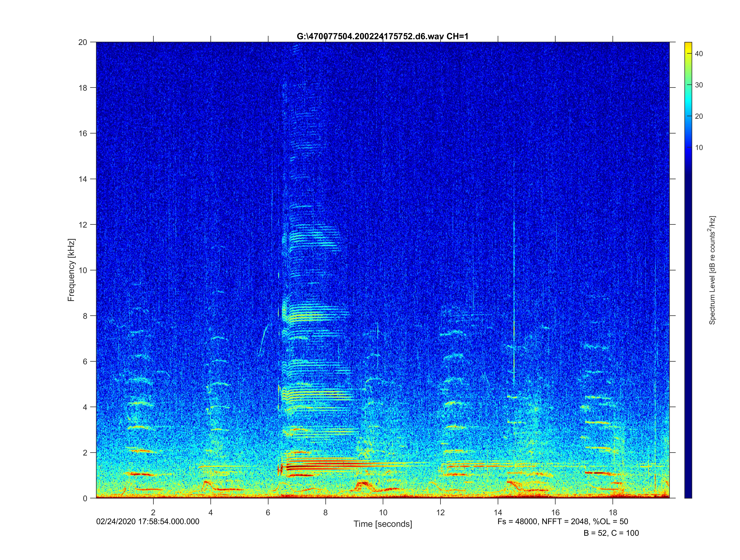
Task: Click the 20 kHz frequency tick label
Action: click(83, 42)
